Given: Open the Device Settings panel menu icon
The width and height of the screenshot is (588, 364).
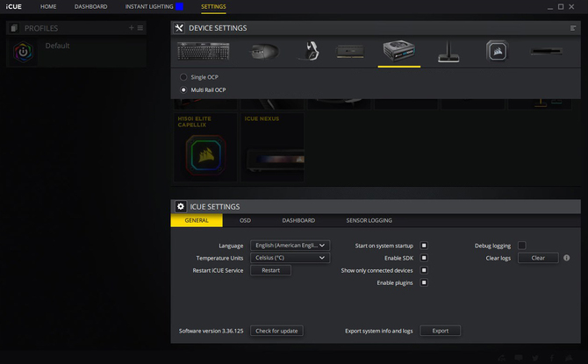Looking at the screenshot, I should coord(572,28).
